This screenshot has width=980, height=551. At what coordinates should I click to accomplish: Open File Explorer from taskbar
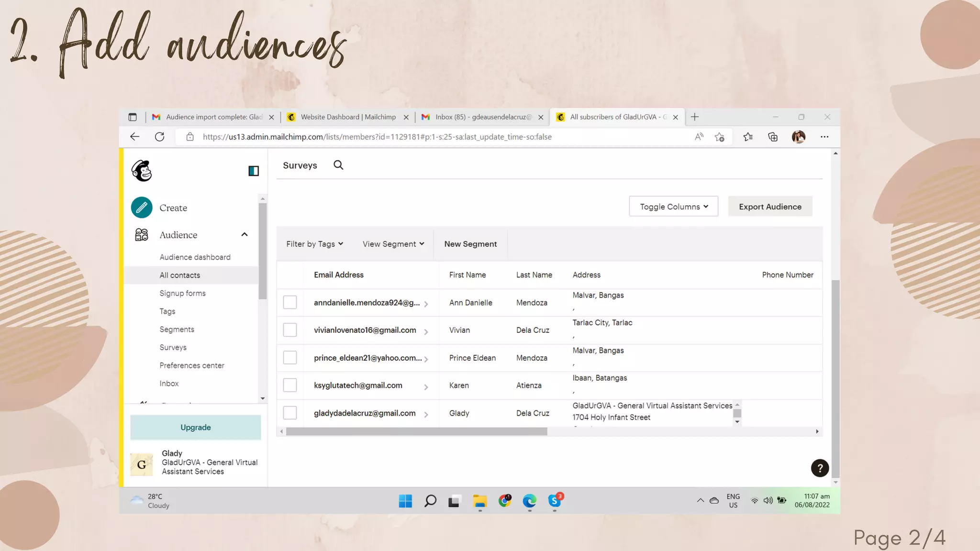click(479, 501)
